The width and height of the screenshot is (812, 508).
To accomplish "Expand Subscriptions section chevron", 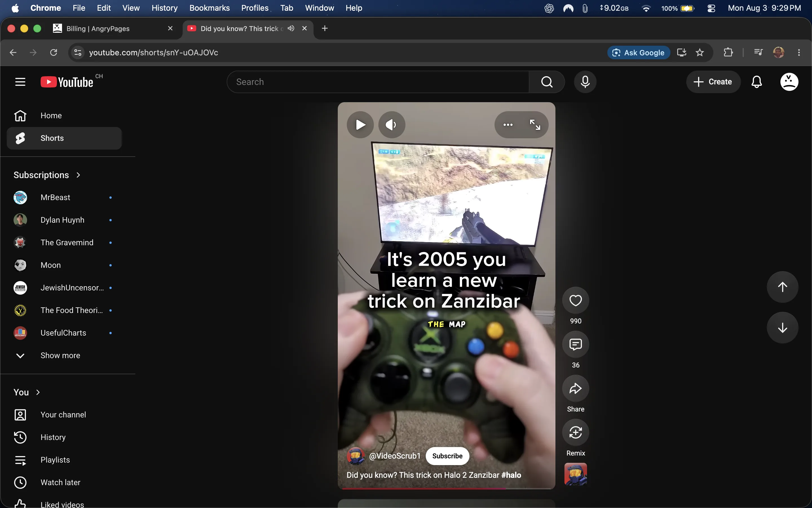I will (x=78, y=175).
